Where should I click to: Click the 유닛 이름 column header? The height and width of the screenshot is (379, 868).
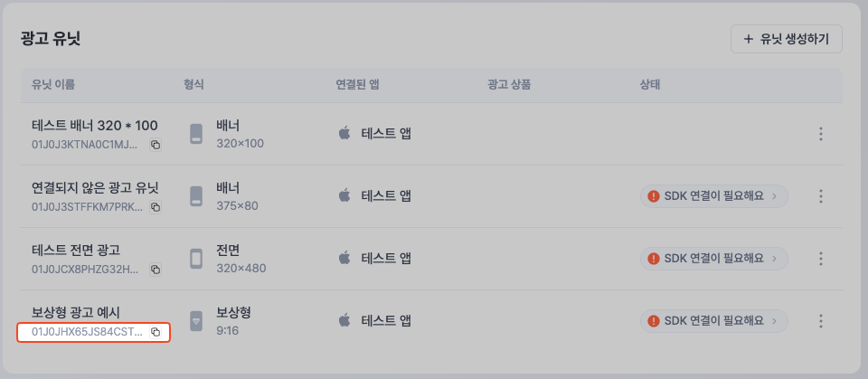coord(53,85)
